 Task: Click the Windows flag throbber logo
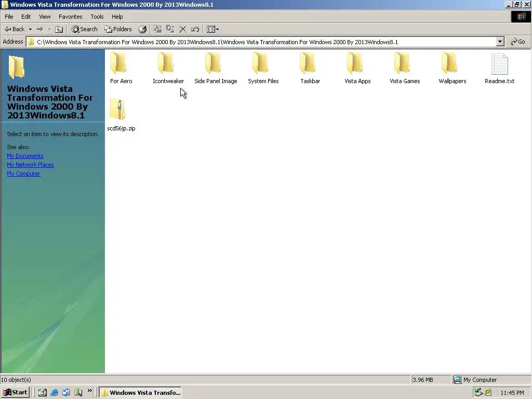tap(521, 17)
